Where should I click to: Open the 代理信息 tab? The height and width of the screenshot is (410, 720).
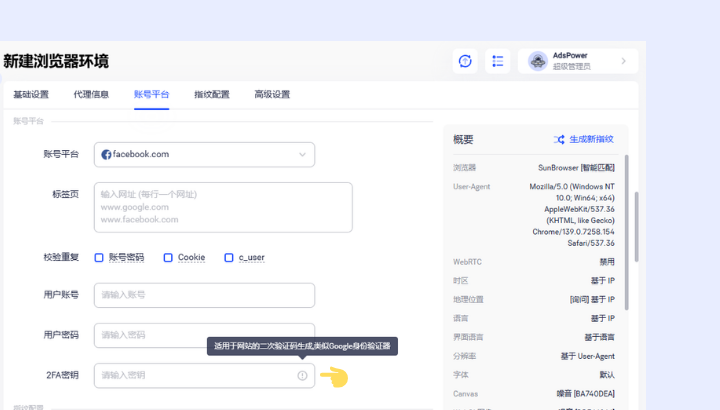pos(91,95)
